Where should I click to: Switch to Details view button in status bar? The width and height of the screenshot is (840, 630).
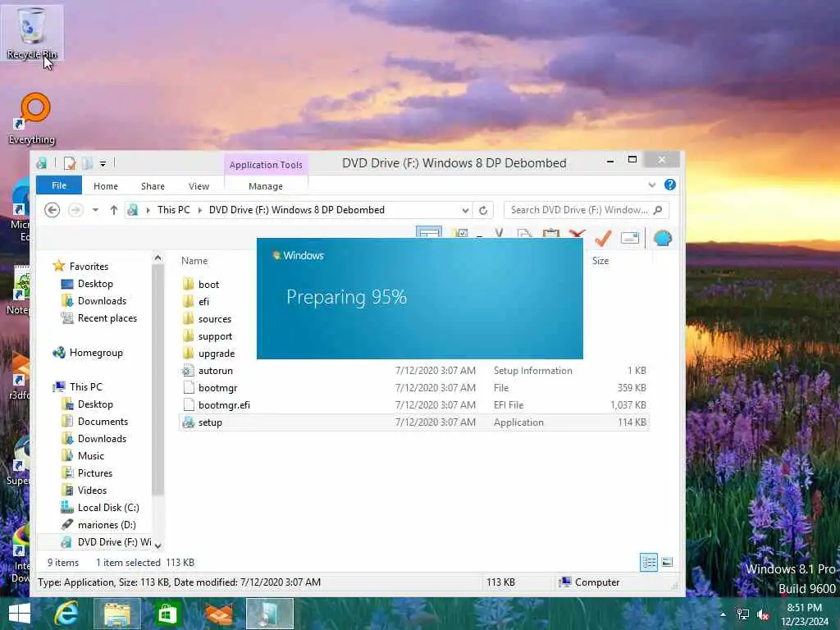pyautogui.click(x=649, y=562)
